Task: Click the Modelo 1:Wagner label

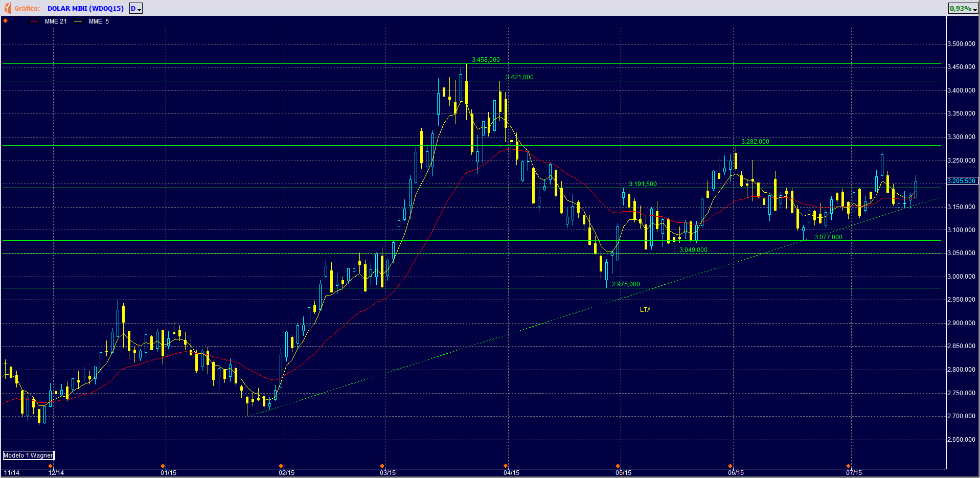Action: pos(28,456)
